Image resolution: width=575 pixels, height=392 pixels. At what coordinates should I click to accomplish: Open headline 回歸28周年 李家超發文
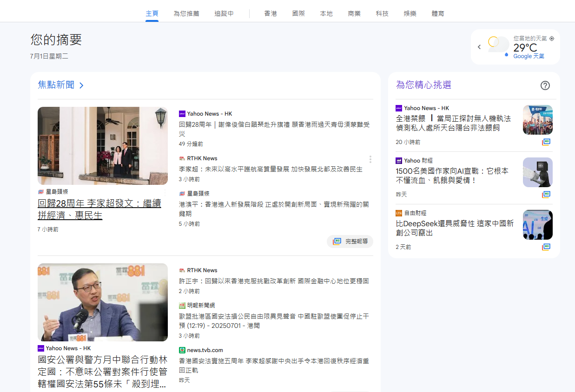99,209
